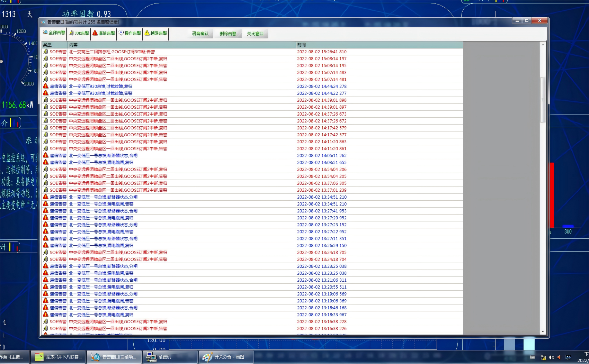Open 报表-[井下八联巷... taskbar item
This screenshot has height=364, width=589.
pos(59,357)
